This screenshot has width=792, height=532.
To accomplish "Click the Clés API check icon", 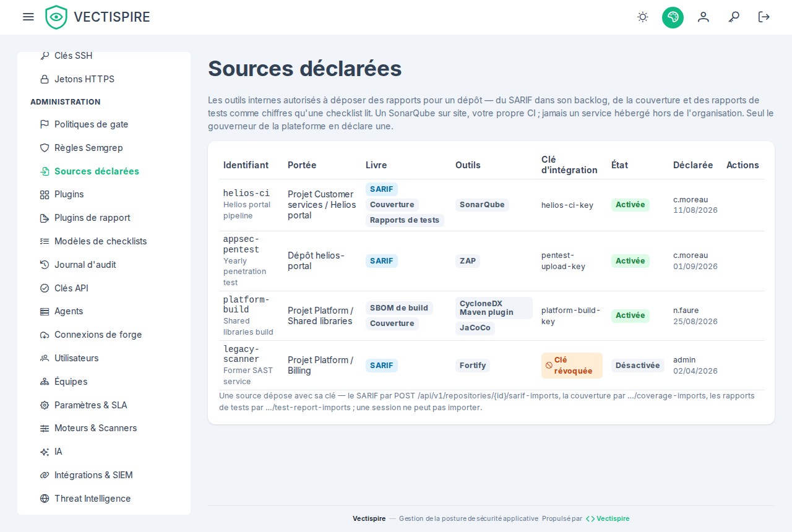I will [45, 288].
